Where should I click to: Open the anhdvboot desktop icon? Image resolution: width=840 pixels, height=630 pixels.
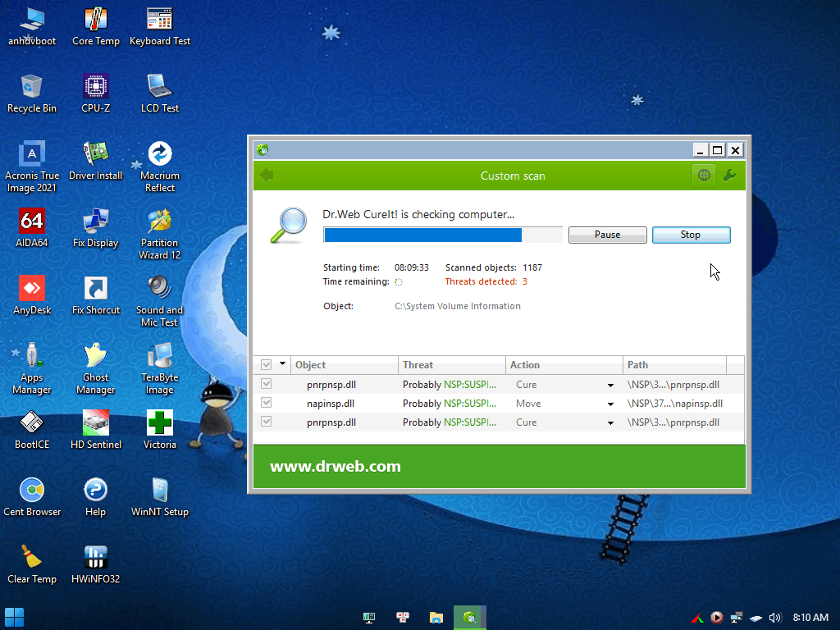pos(32,25)
